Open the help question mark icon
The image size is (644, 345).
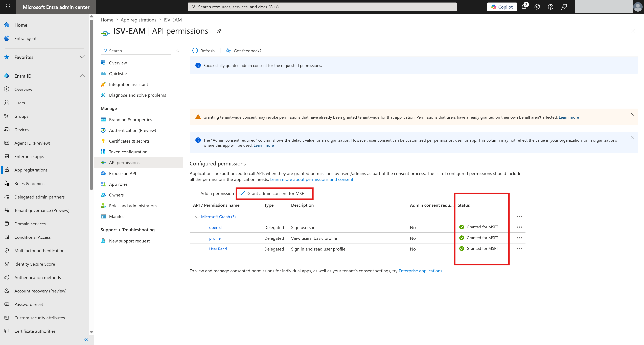point(550,7)
